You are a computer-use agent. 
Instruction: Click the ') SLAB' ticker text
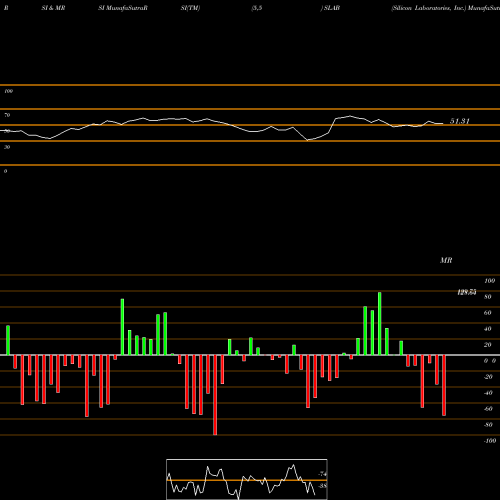coord(330,8)
